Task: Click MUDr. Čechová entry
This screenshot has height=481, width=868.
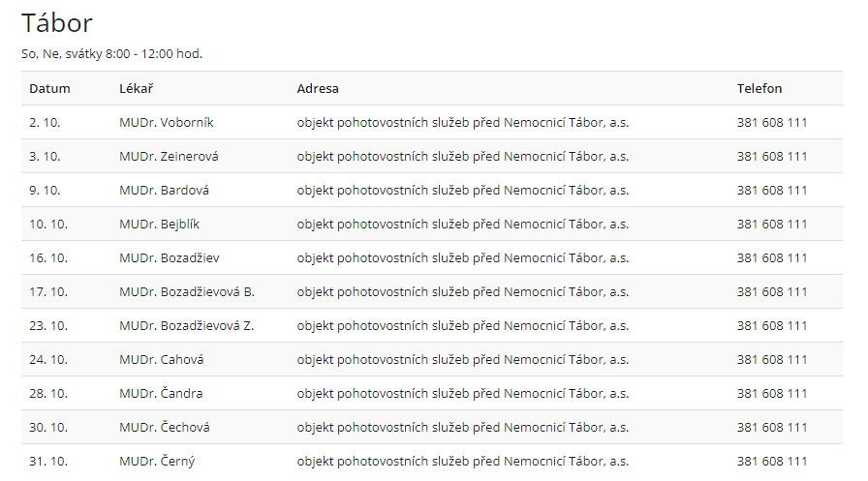Action: coord(165,428)
